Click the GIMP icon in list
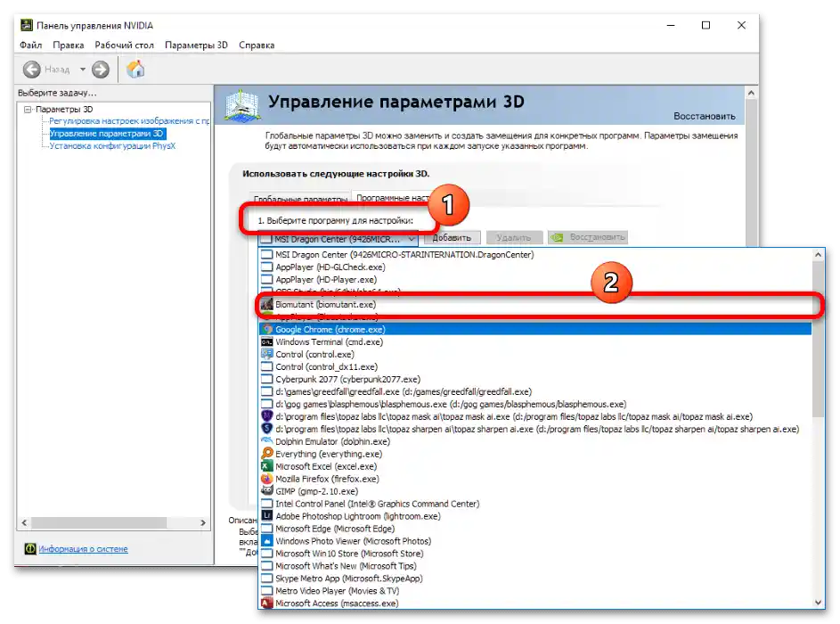This screenshot has width=840, height=624. tap(266, 490)
